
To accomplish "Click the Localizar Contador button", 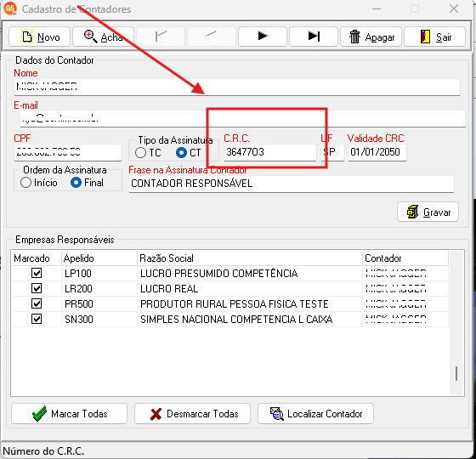I will [315, 414].
